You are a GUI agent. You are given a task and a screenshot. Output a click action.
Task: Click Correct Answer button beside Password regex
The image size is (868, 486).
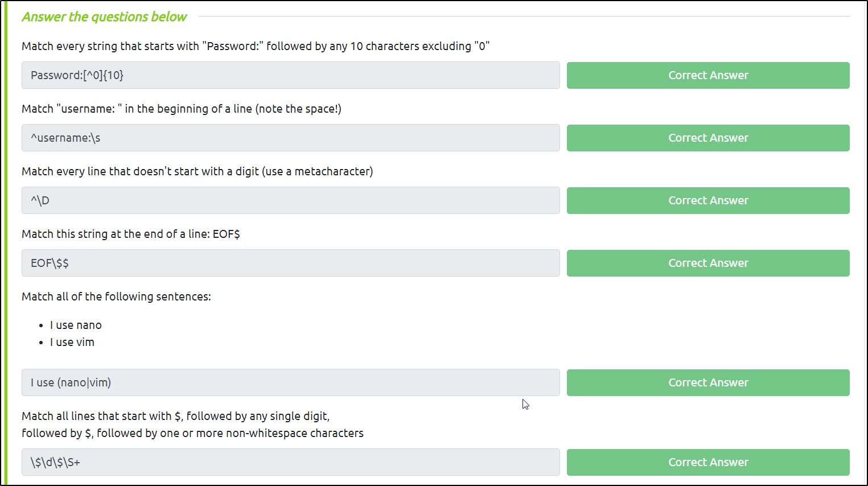(708, 75)
